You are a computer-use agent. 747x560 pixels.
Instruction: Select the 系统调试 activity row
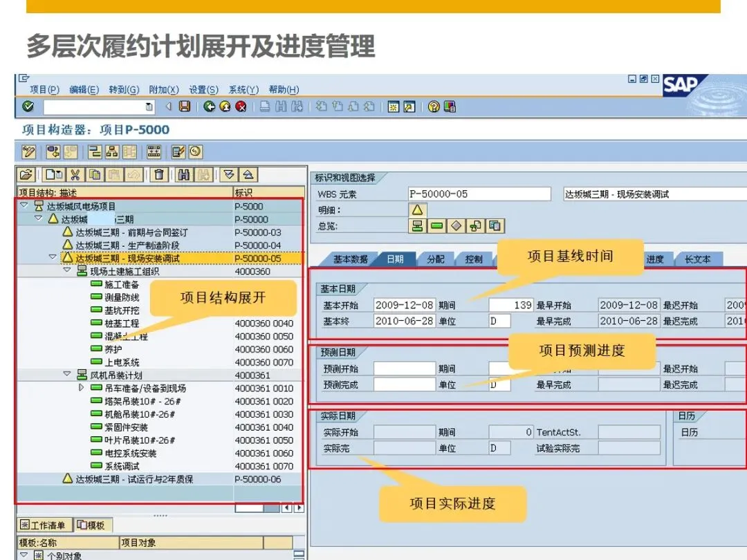160,466
